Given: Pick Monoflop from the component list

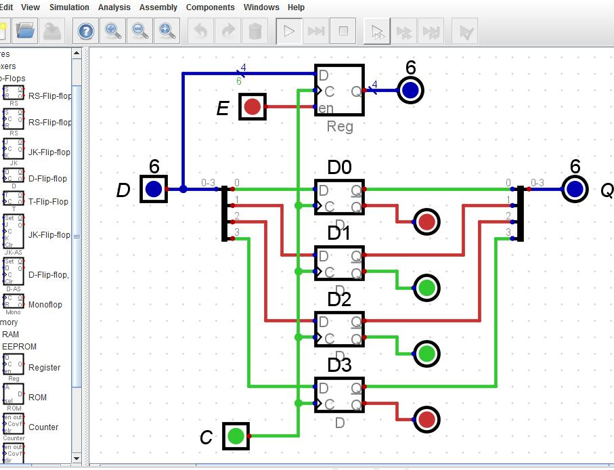Looking at the screenshot, I should pos(44,304).
